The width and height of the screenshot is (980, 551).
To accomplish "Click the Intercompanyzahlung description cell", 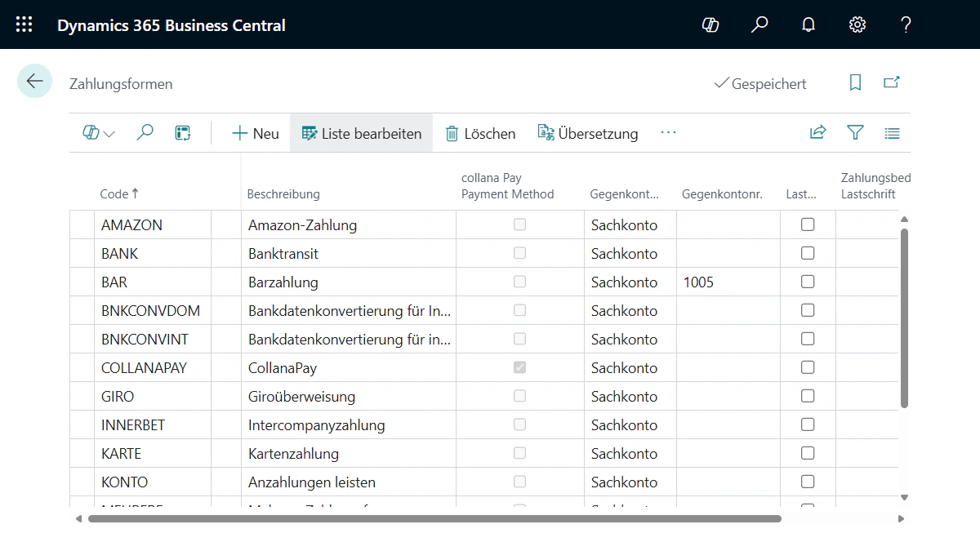I will (x=349, y=424).
